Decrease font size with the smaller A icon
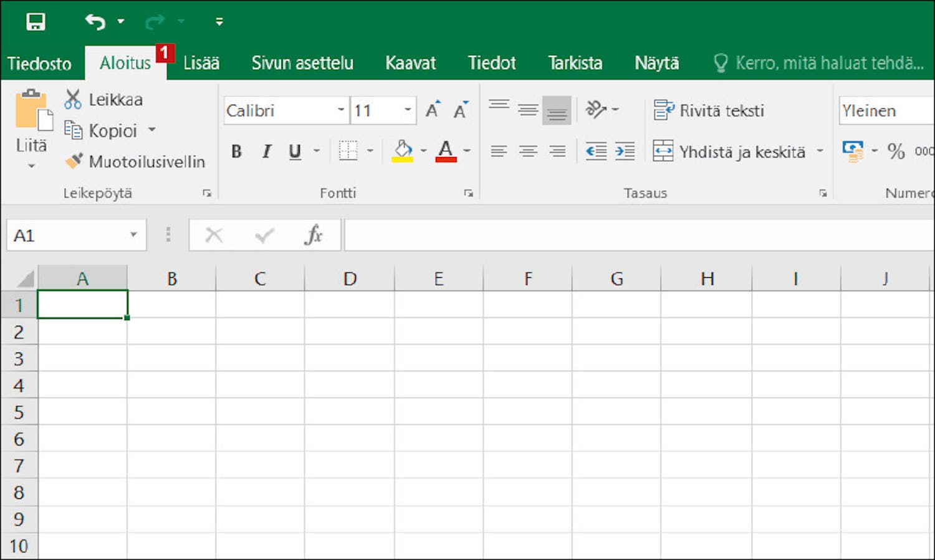The height and width of the screenshot is (560, 935). tap(461, 110)
